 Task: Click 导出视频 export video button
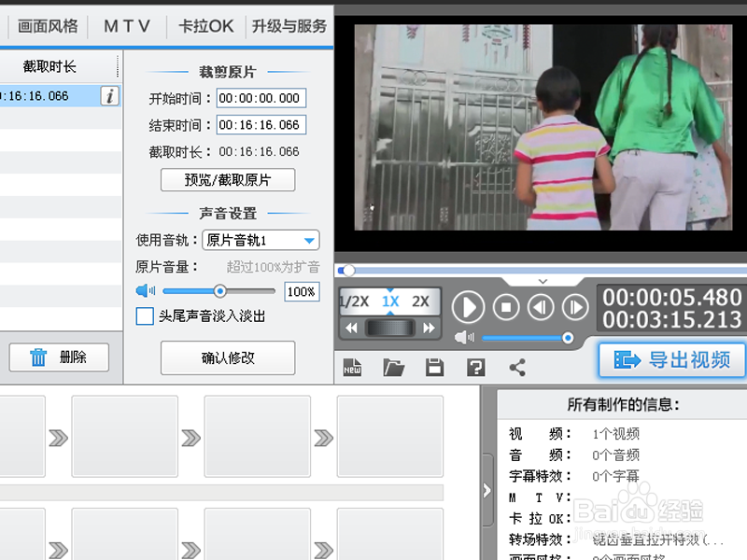[x=671, y=360]
